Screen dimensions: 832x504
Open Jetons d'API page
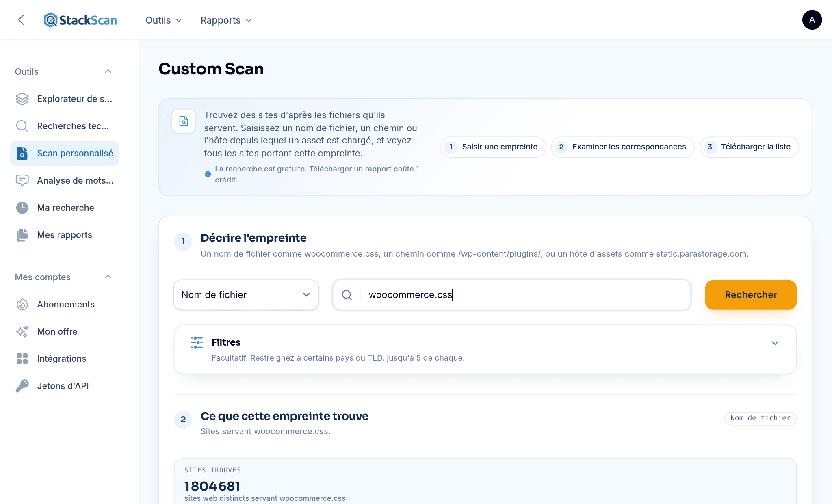tap(65, 386)
